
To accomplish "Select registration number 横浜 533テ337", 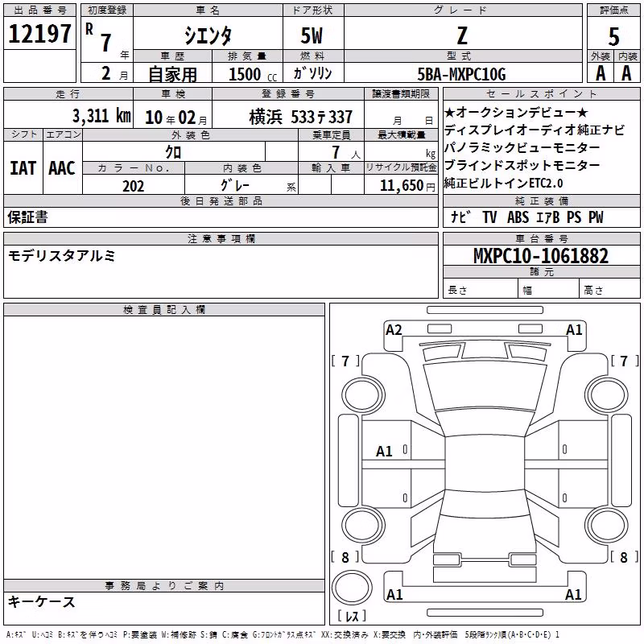I will (300, 117).
